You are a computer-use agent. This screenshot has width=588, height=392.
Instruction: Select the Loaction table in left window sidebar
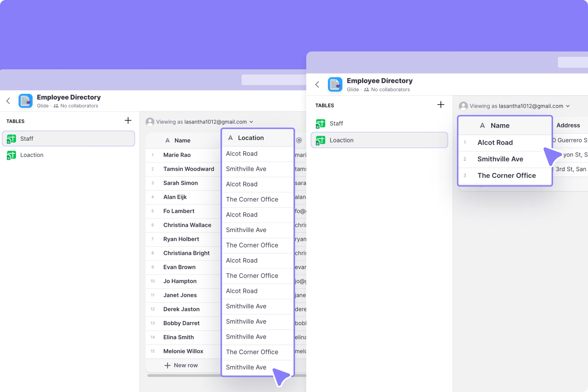coord(32,155)
